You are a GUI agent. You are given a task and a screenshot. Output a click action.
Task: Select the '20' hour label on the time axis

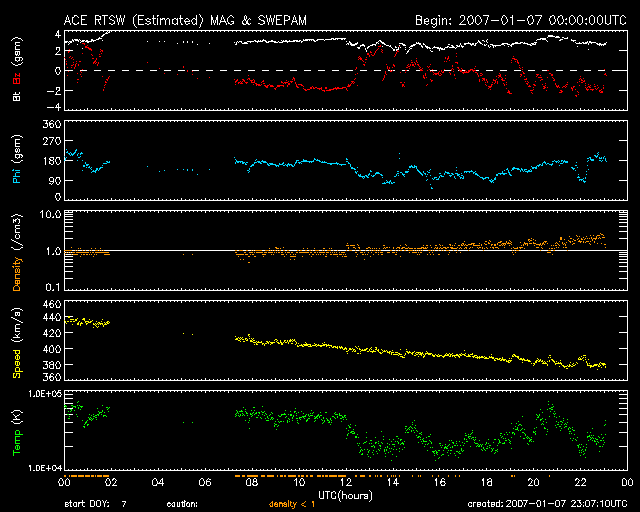pyautogui.click(x=533, y=482)
